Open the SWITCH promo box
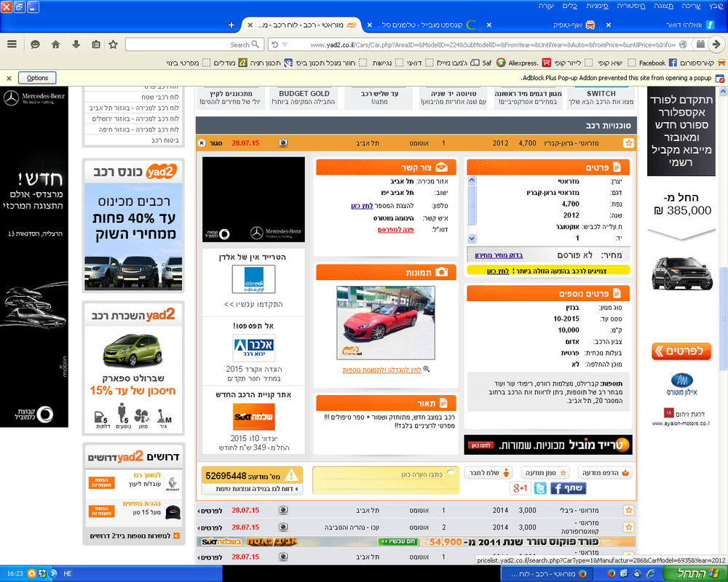Viewport: 728px width, 582px height. pyautogui.click(x=601, y=97)
